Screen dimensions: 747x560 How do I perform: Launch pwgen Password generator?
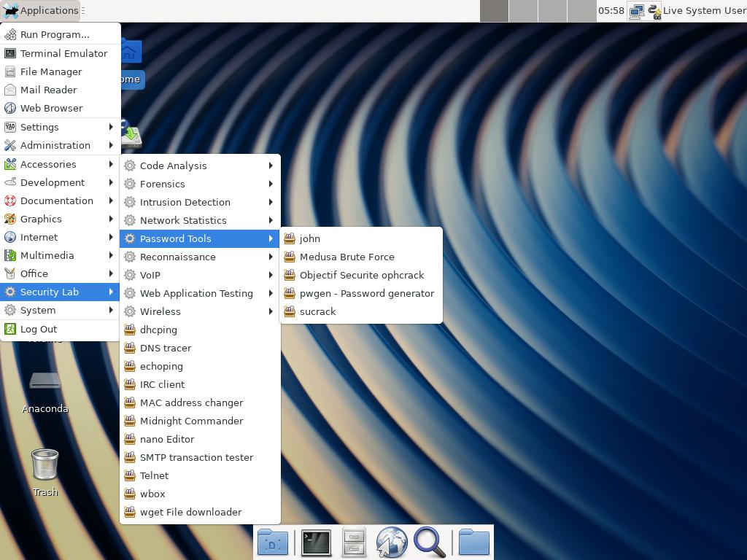(362, 293)
